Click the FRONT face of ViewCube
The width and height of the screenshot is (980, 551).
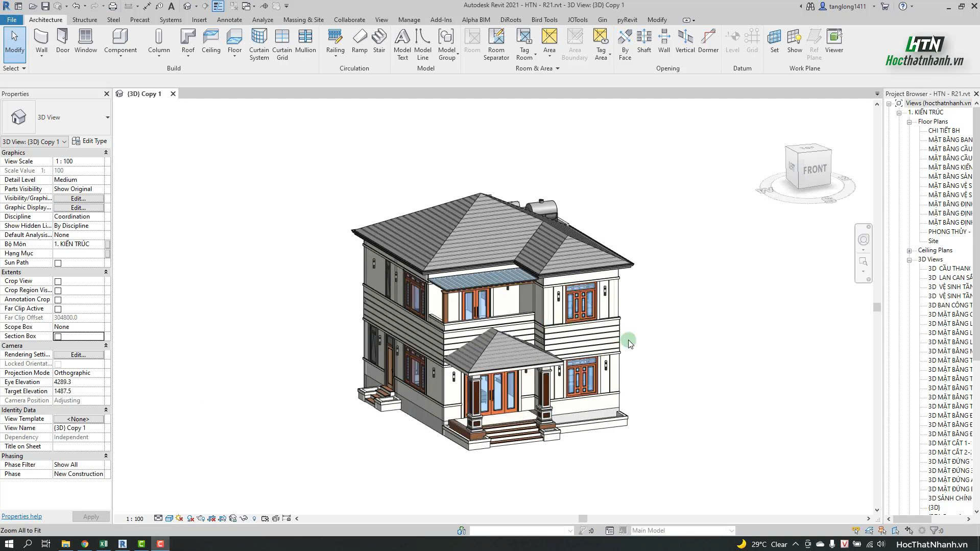815,170
